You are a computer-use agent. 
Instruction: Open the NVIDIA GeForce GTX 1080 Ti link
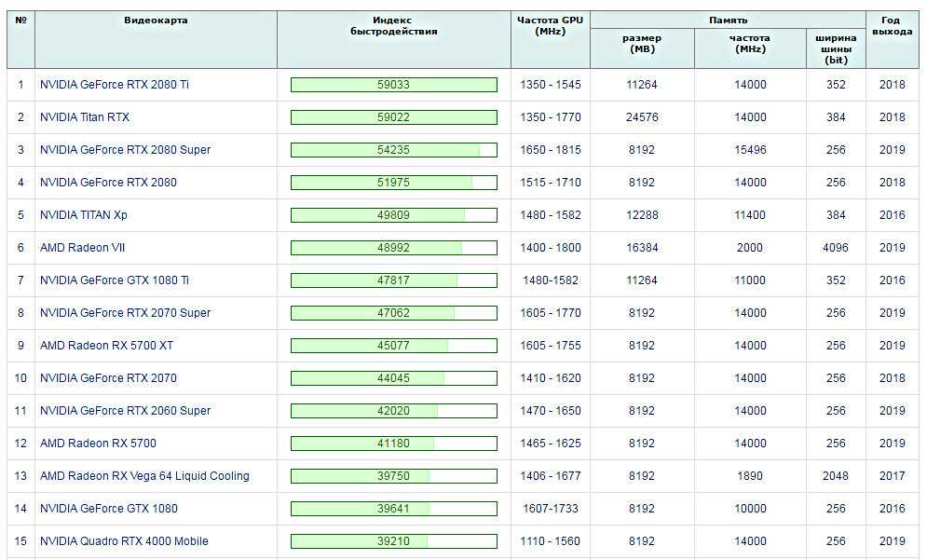[114, 280]
